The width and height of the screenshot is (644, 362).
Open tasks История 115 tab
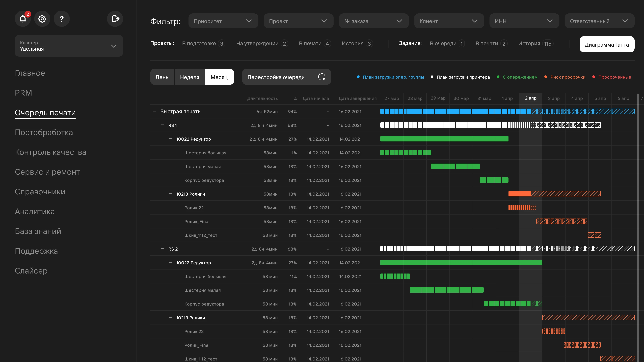536,43
